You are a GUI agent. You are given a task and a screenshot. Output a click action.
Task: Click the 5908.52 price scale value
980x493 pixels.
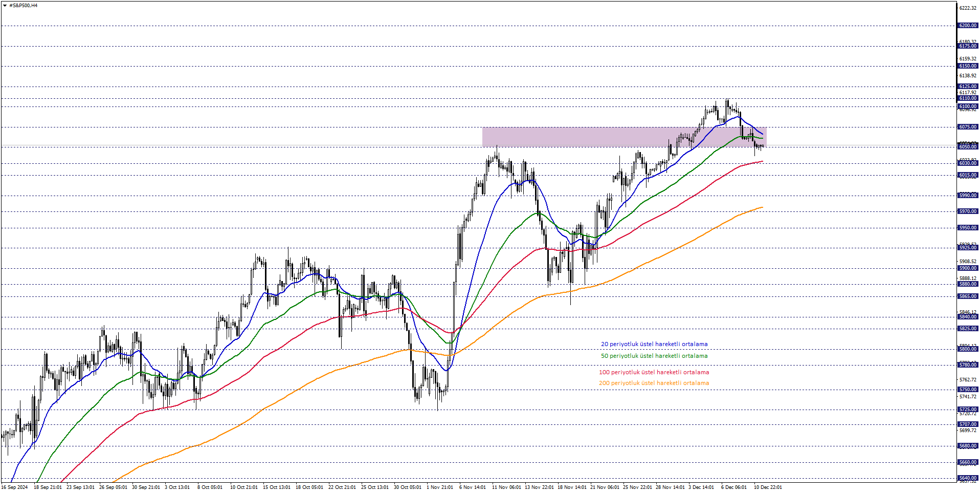[x=968, y=262]
